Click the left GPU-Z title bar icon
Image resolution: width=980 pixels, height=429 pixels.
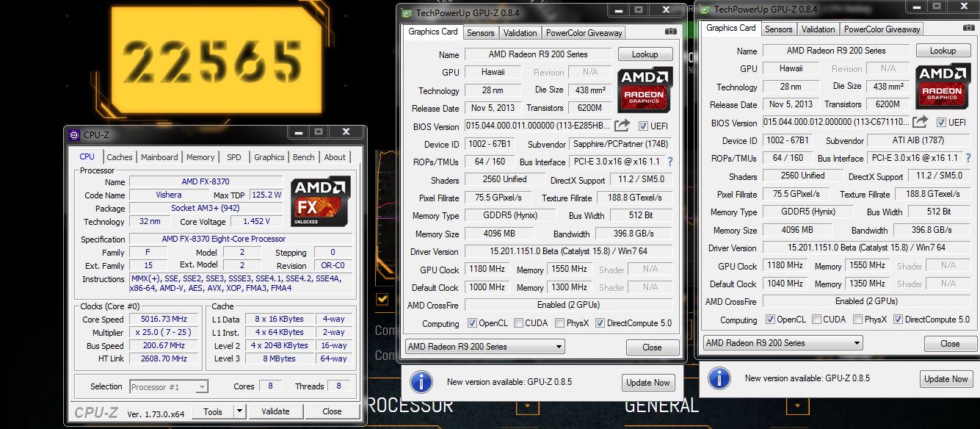[x=407, y=12]
